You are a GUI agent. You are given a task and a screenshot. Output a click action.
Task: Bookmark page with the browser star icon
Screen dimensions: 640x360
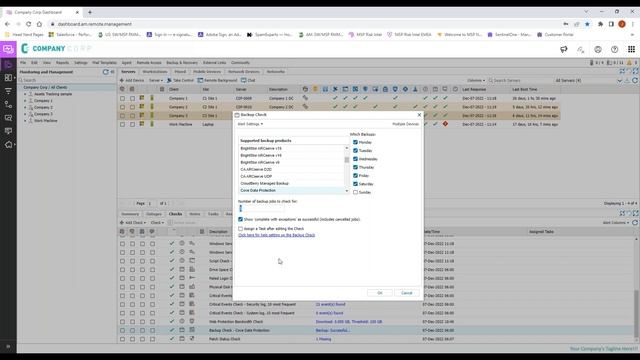(x=587, y=24)
